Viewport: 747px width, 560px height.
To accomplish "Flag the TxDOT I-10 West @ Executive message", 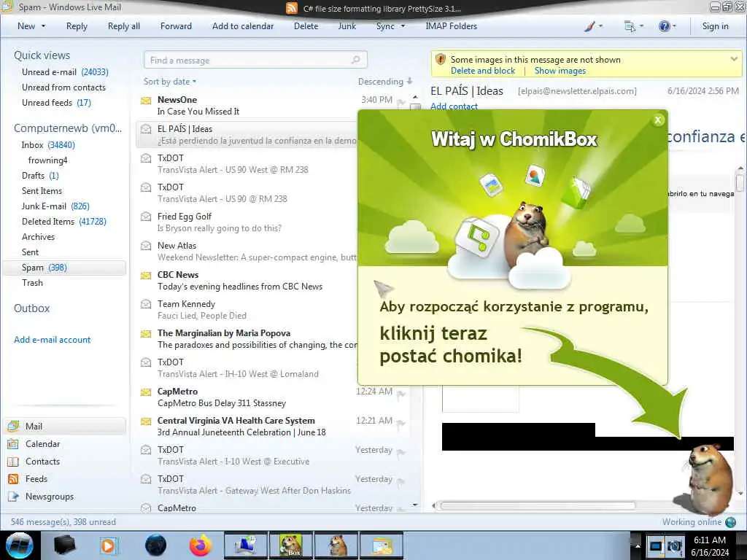I will click(x=401, y=452).
